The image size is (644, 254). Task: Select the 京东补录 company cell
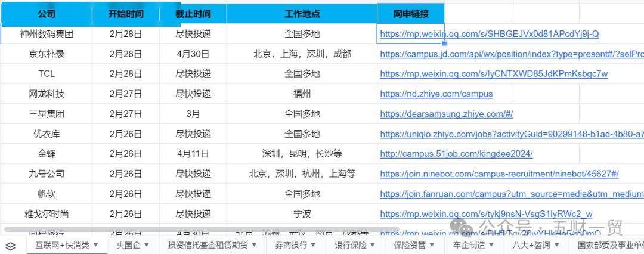pyautogui.click(x=47, y=54)
